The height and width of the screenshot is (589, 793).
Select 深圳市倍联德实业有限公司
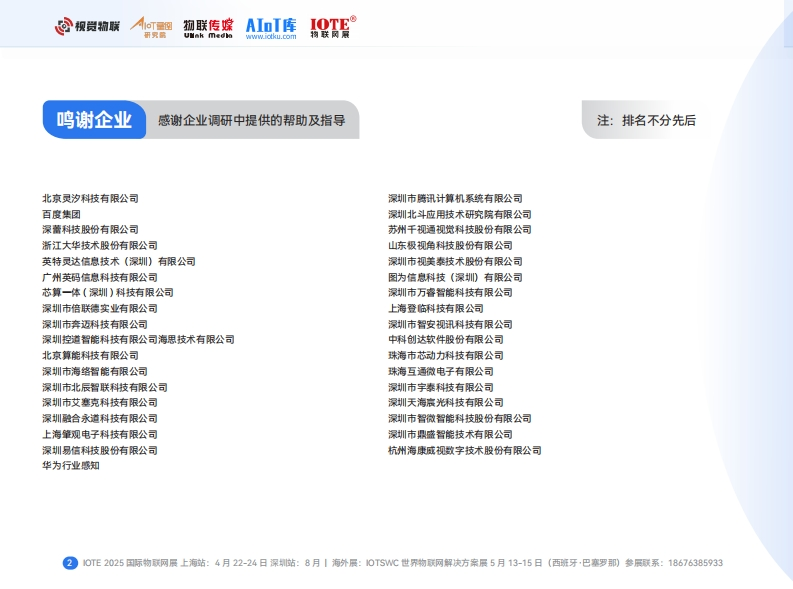[100, 308]
